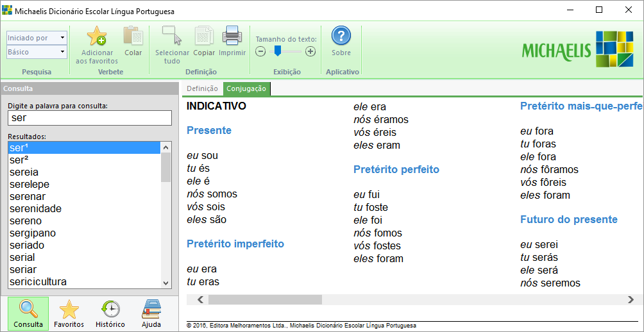Click the Michaelis logo

[577, 49]
